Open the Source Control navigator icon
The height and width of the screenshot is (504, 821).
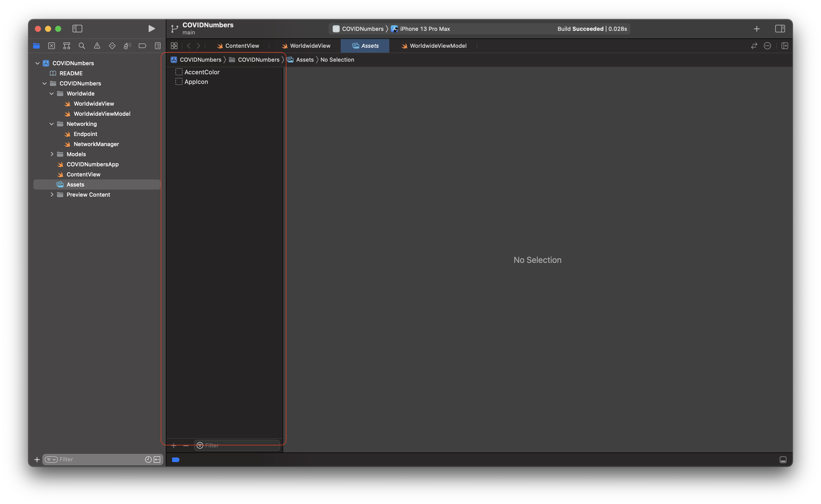click(x=51, y=46)
